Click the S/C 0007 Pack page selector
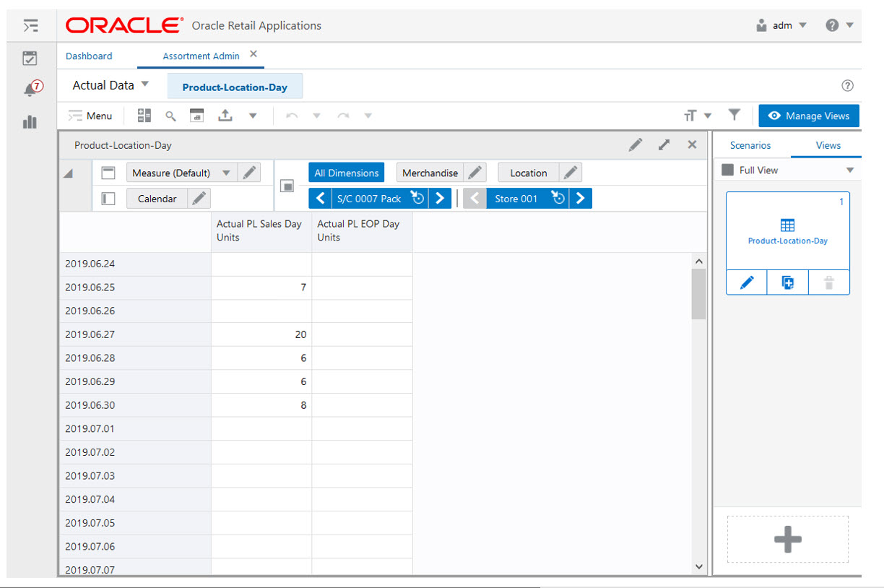The width and height of the screenshot is (884, 588). (369, 199)
